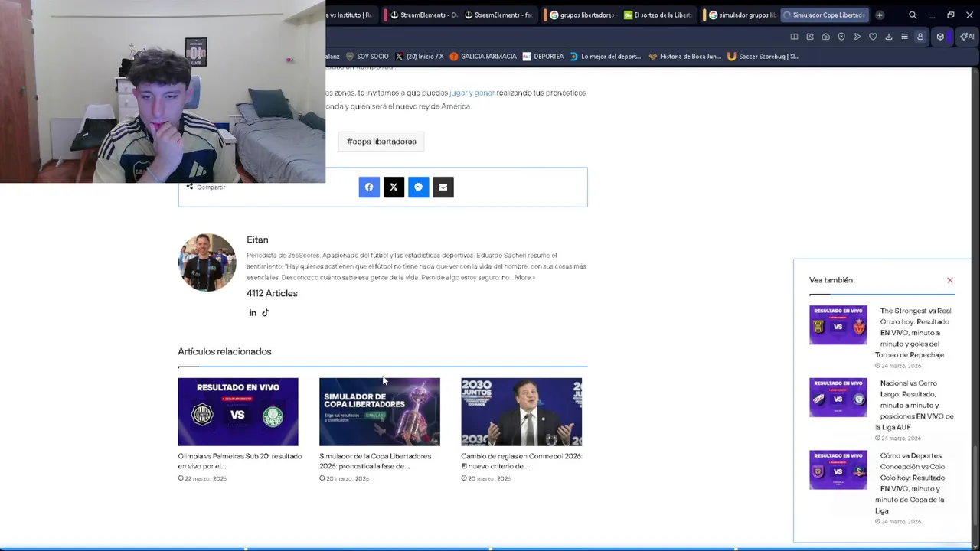980x551 pixels.
Task: Open the Conmebol 2026 rules thumbnail
Action: tap(521, 412)
